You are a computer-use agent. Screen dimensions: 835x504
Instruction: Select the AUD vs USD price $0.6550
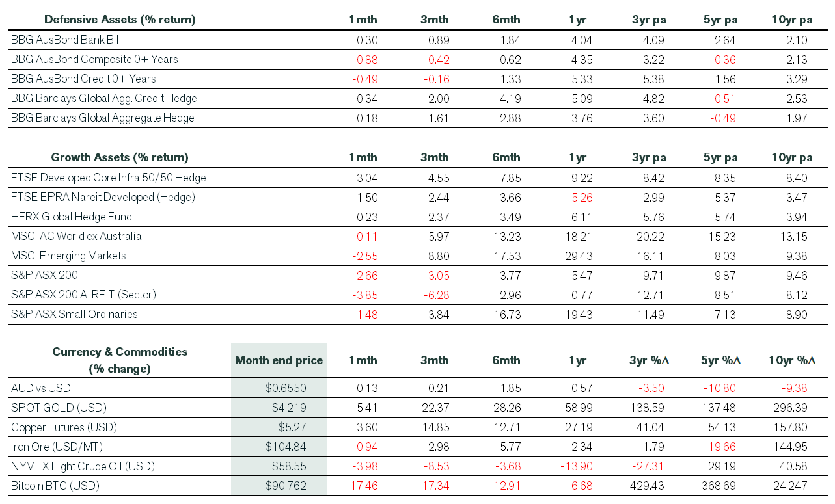coord(286,388)
